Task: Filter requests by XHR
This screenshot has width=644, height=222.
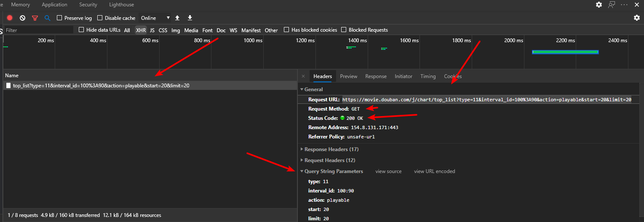Action: [x=141, y=30]
